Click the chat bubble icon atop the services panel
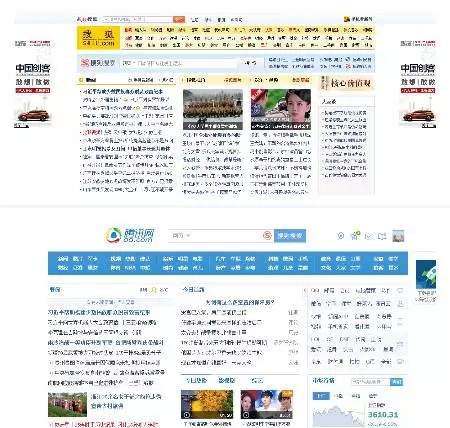450x428 pixels. [x=400, y=291]
